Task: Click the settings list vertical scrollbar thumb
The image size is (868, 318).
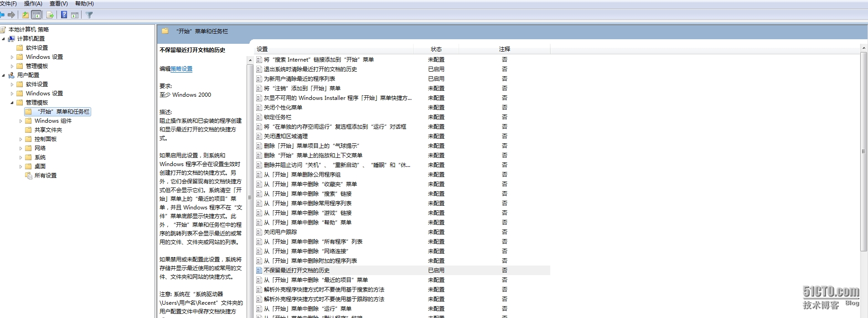Action: coord(863,151)
